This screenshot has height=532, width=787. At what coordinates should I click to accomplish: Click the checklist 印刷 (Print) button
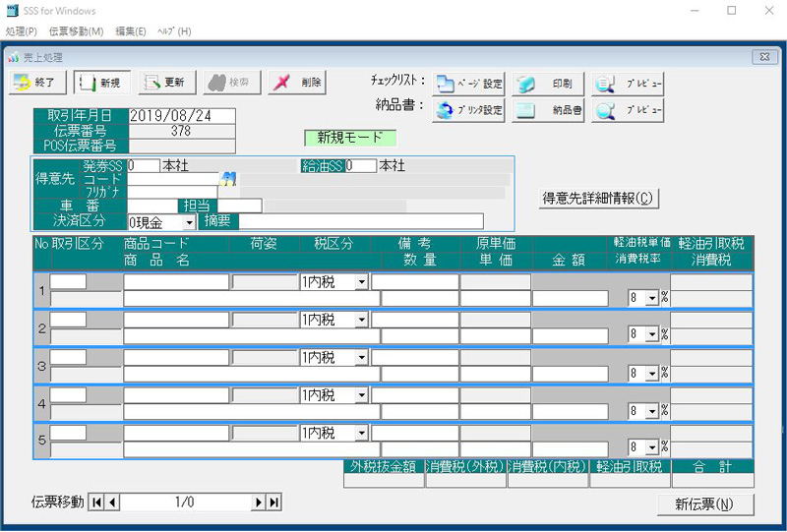pyautogui.click(x=549, y=84)
